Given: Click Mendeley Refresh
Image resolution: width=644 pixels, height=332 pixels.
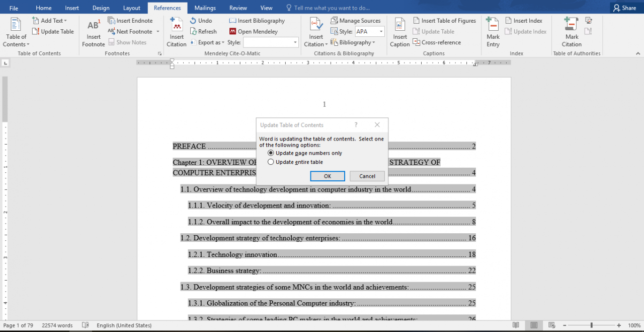Looking at the screenshot, I should point(203,31).
